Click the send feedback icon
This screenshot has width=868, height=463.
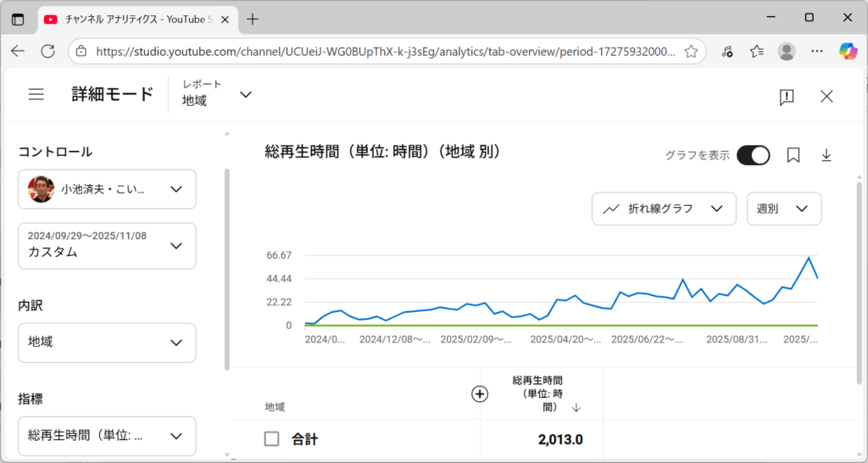[787, 97]
